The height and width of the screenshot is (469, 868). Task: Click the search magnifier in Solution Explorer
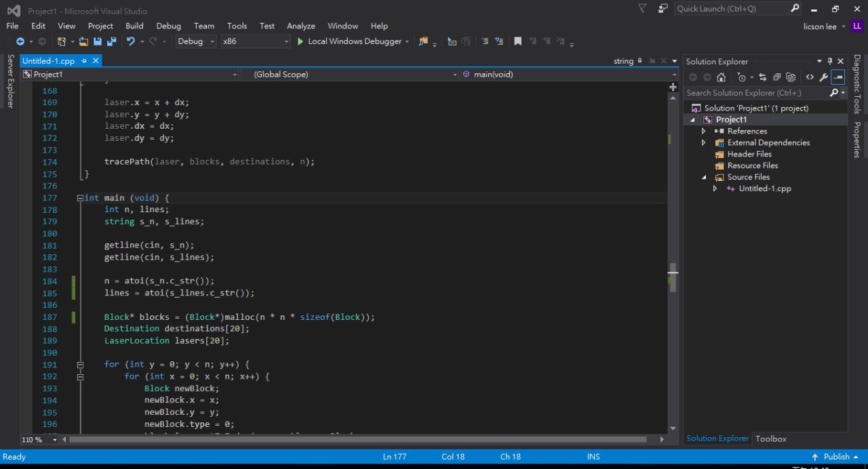tap(833, 93)
